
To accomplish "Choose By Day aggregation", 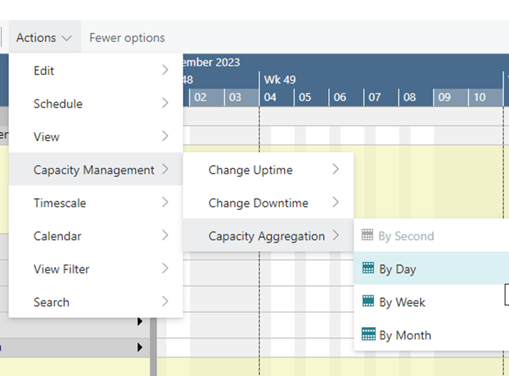I will tap(431, 268).
